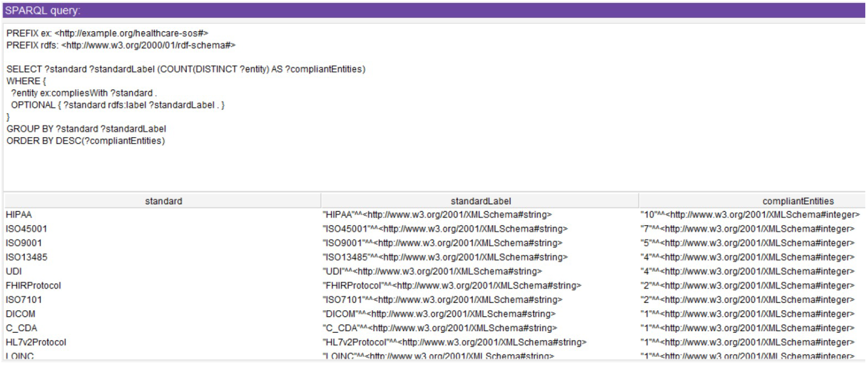Select the HL7v2Protocol standard cell
This screenshot has width=868, height=365.
[36, 342]
